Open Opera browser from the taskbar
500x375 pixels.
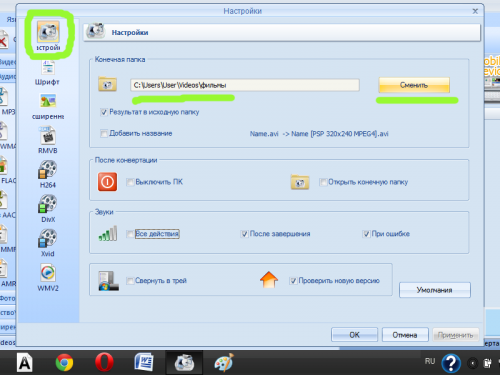click(104, 362)
